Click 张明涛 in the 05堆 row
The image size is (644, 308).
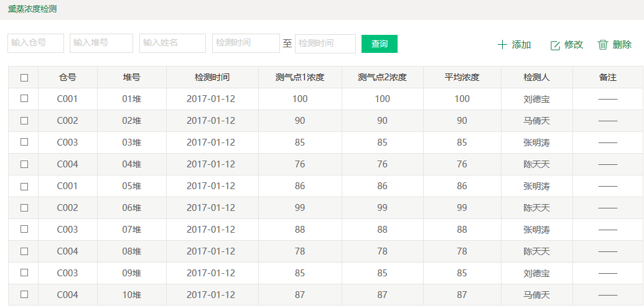click(536, 186)
